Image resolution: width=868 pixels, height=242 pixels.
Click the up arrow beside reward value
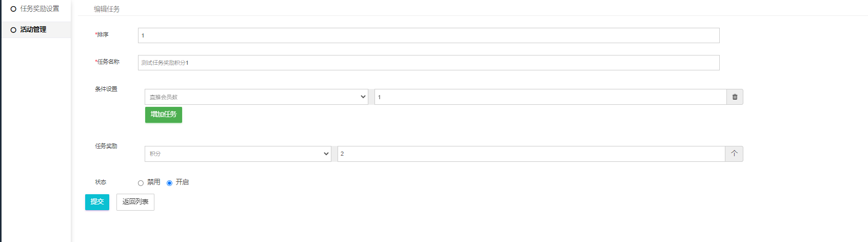(734, 154)
